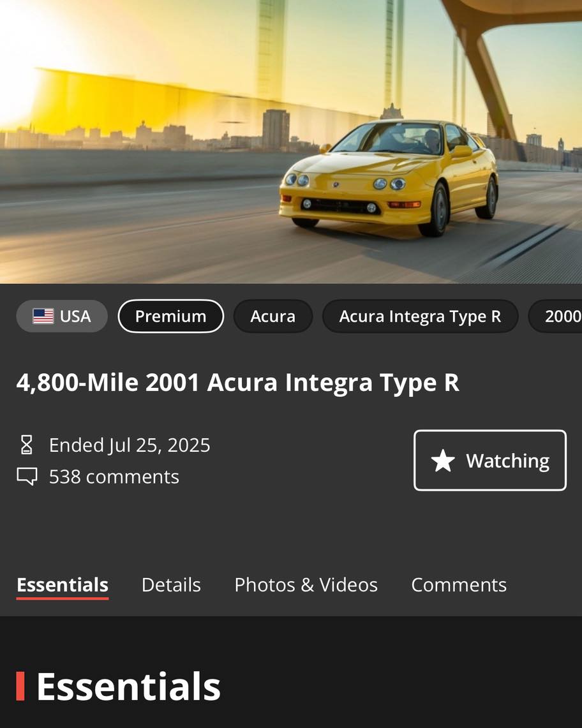Click the listing title 4,800-Mile 2001 Acura Integra
The width and height of the screenshot is (582, 728).
click(238, 383)
